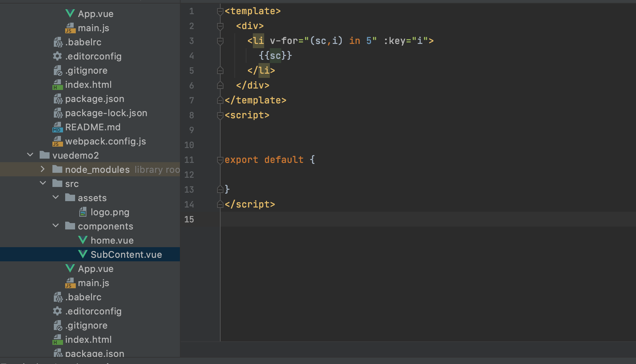The image size is (636, 364).
Task: Click line number 15 in the gutter
Action: [189, 219]
